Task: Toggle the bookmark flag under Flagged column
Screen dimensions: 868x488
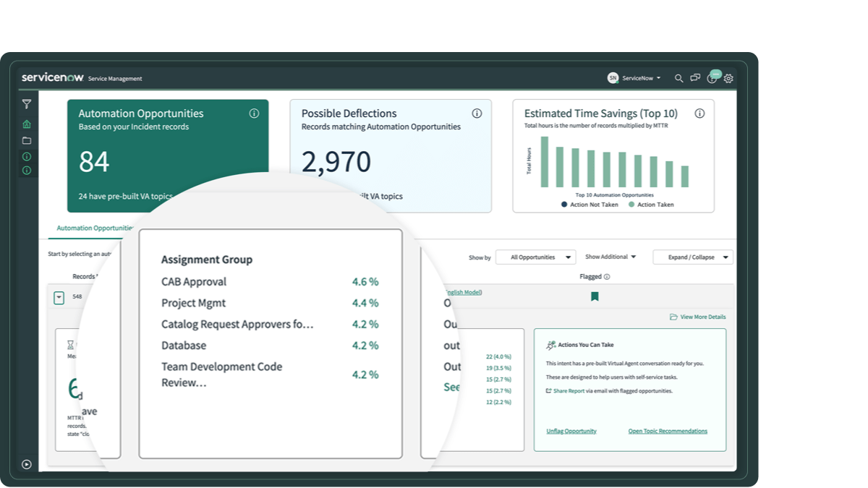Action: click(x=595, y=296)
